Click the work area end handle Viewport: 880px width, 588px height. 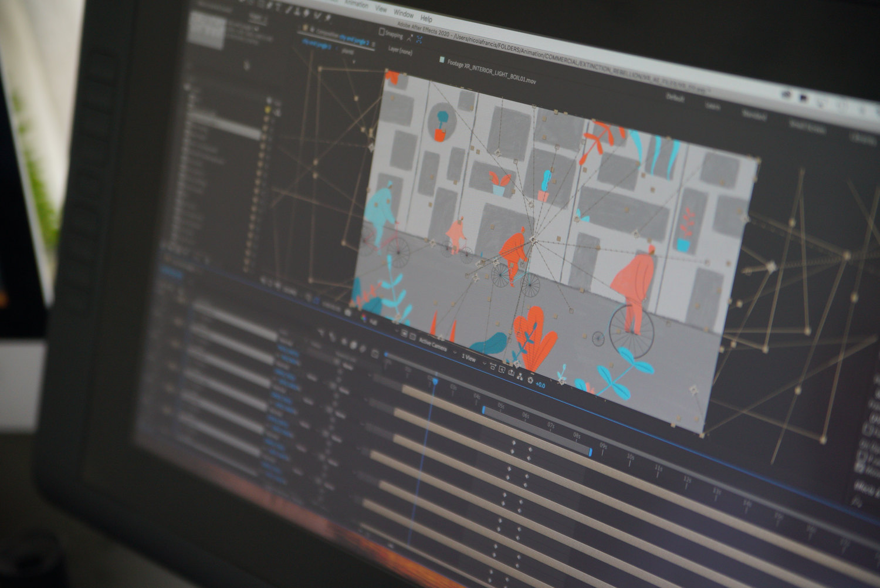590,451
